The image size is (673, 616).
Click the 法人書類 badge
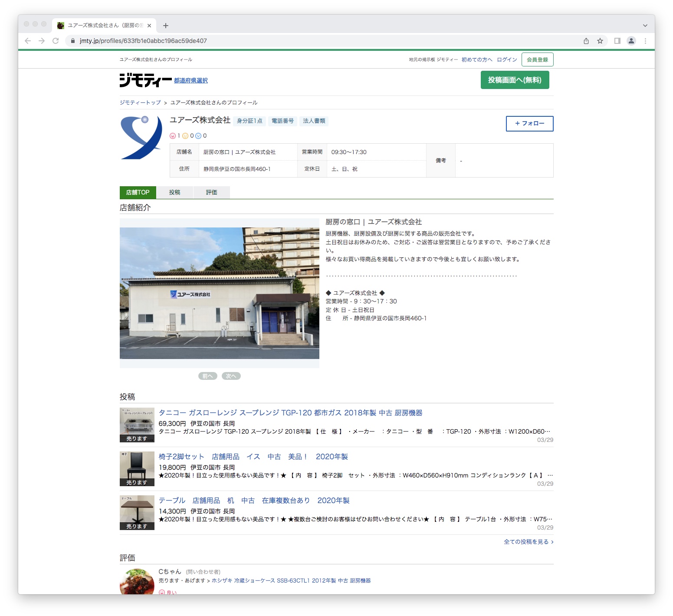(x=314, y=121)
